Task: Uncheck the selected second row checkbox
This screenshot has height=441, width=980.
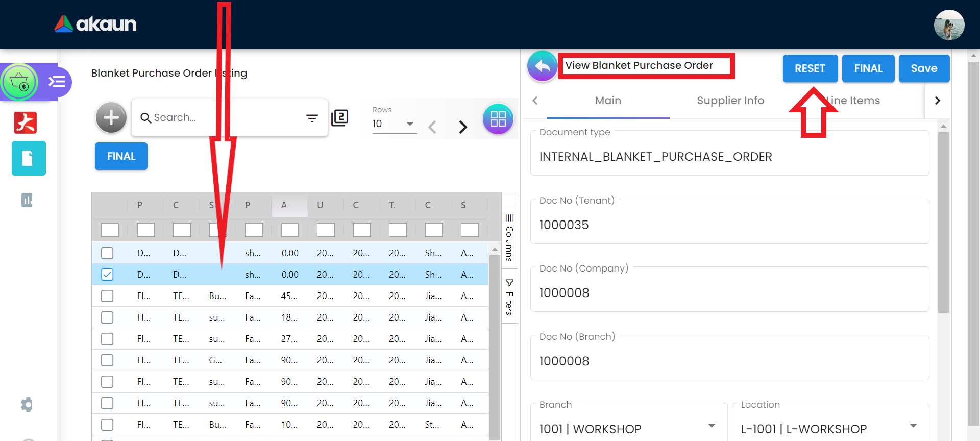Action: tap(107, 275)
